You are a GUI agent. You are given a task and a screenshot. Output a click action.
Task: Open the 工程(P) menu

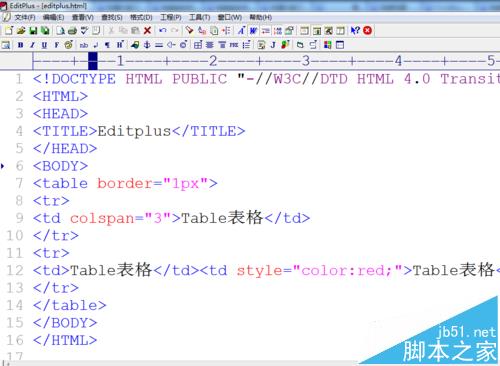pyautogui.click(x=171, y=17)
